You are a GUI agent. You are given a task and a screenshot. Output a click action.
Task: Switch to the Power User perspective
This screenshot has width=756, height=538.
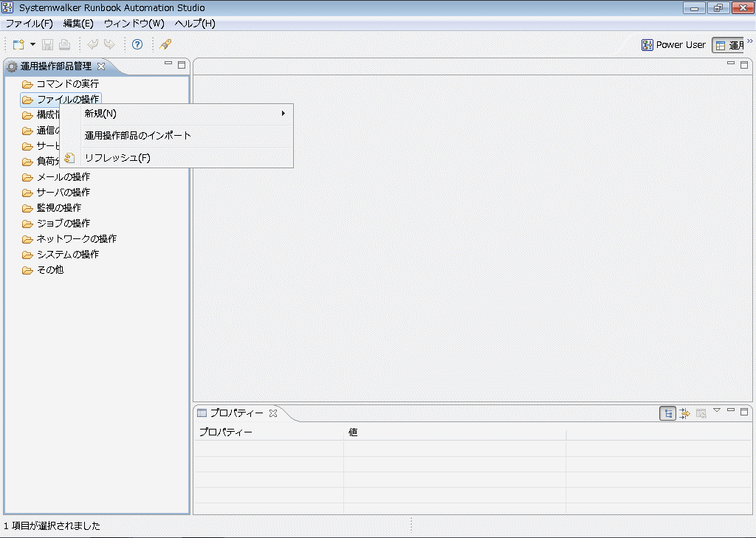[x=673, y=45]
